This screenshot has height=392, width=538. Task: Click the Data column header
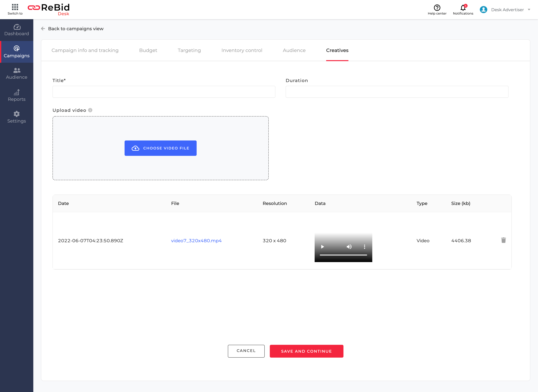pyautogui.click(x=320, y=203)
